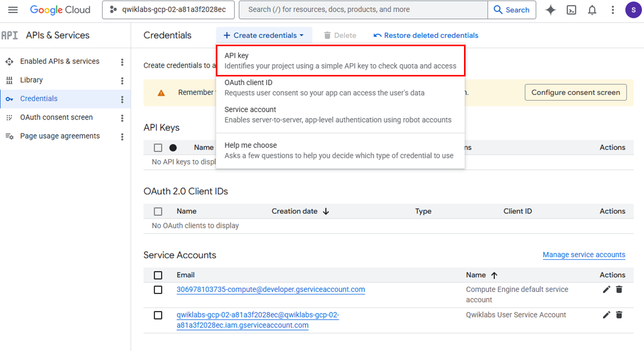This screenshot has height=351, width=644.
Task: Click the service accounts Email column header
Action: click(x=186, y=275)
